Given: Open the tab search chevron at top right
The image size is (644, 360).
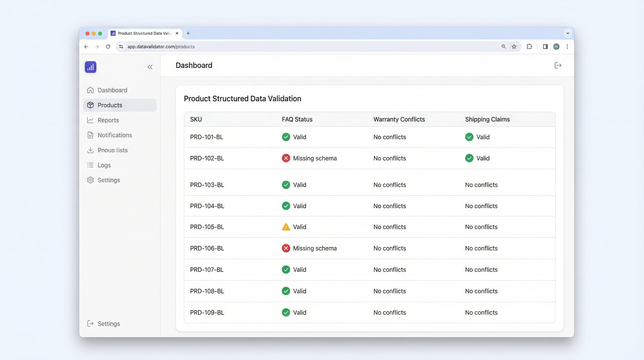Looking at the screenshot, I should click(x=567, y=33).
